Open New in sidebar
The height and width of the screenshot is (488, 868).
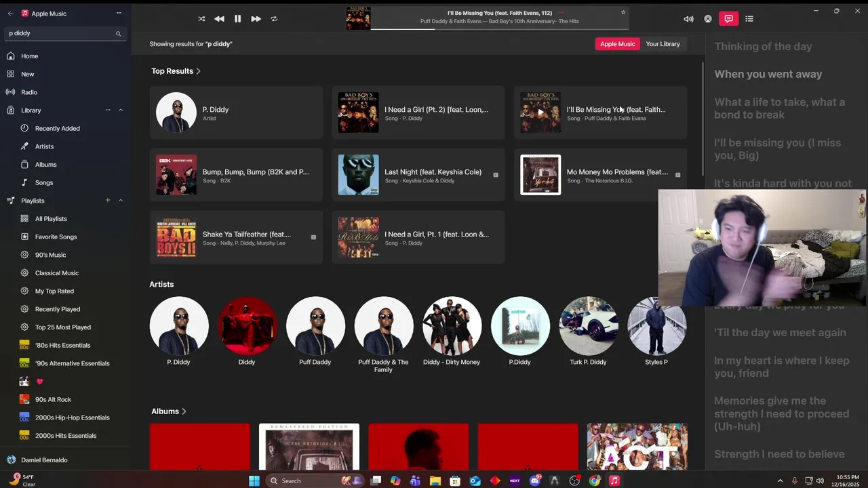coord(65,74)
